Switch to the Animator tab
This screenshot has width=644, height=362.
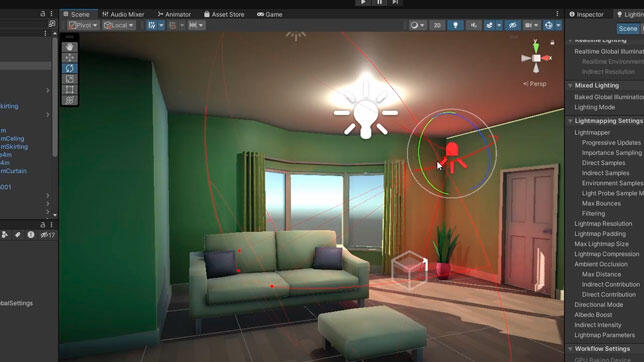[175, 14]
